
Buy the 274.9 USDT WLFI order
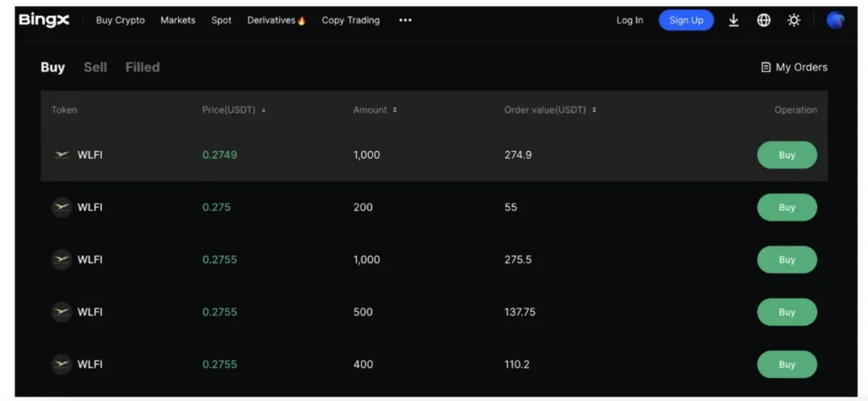tap(787, 155)
